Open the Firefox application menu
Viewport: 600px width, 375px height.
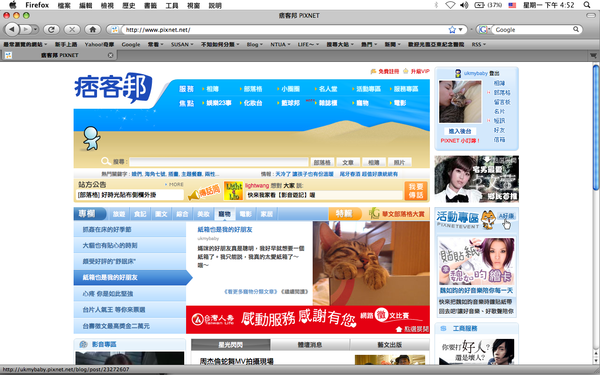coord(37,5)
